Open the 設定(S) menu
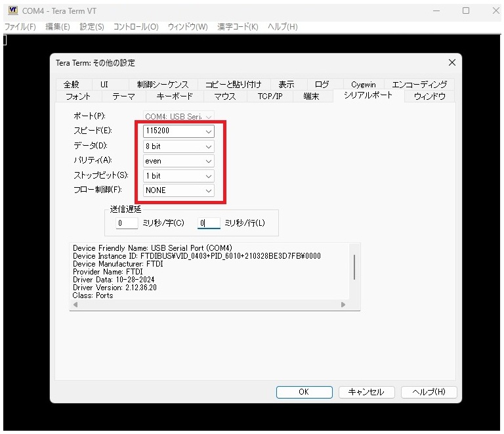Viewport: 504px width, 434px height. [x=91, y=27]
